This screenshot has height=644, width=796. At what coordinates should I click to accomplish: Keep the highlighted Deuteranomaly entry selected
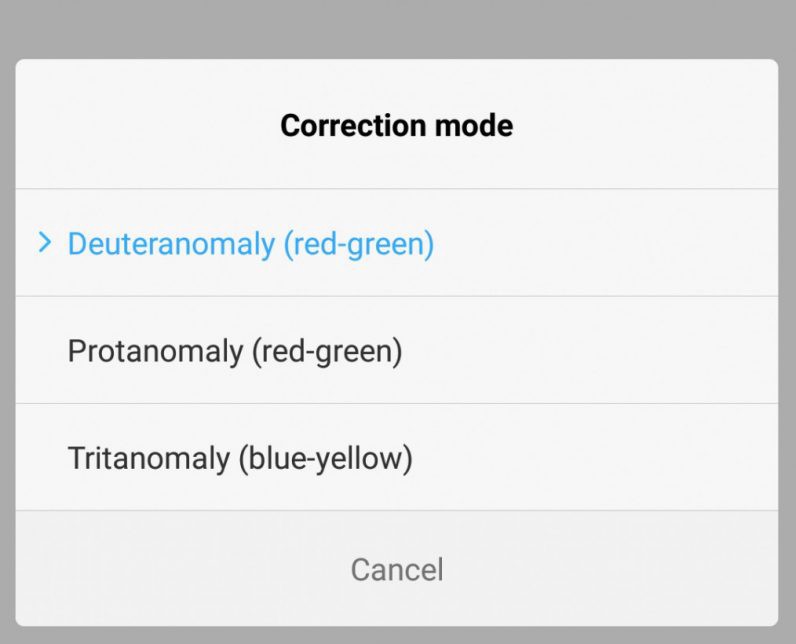(250, 244)
